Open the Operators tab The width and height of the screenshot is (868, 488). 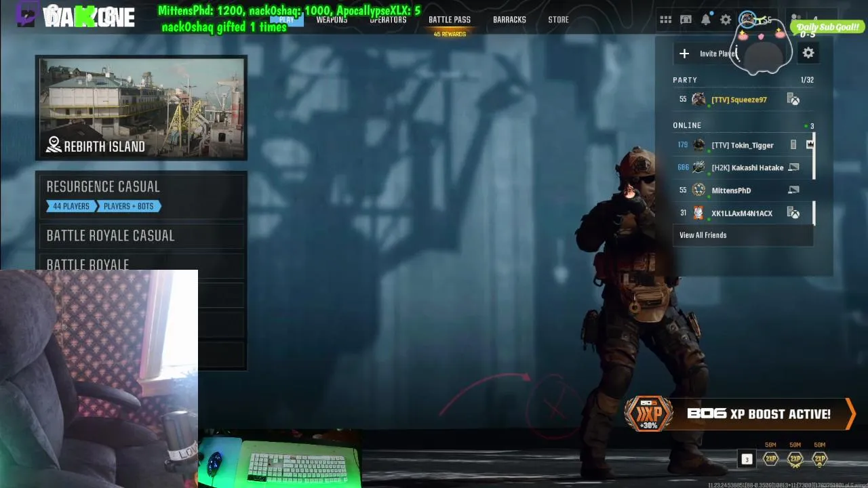[x=388, y=20]
